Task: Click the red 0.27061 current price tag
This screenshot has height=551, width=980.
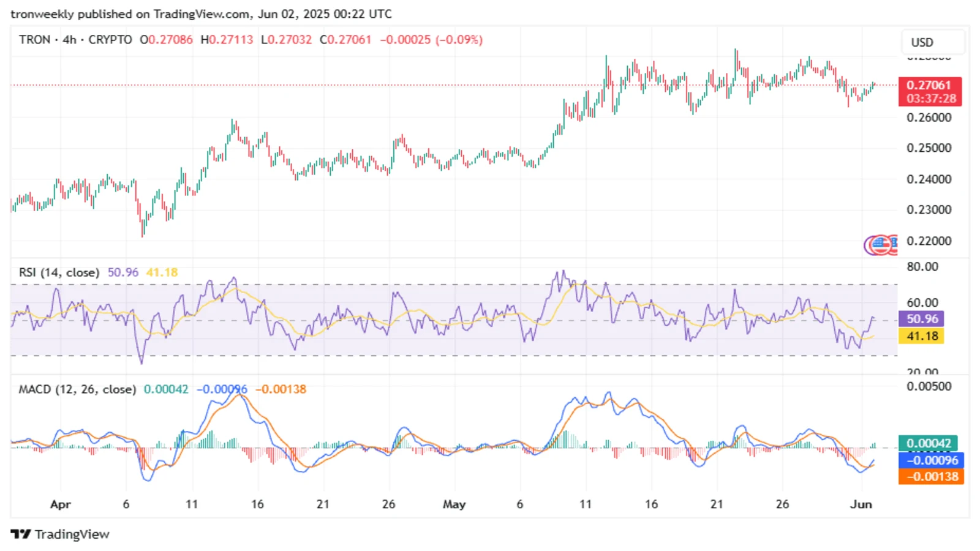Action: tap(929, 85)
